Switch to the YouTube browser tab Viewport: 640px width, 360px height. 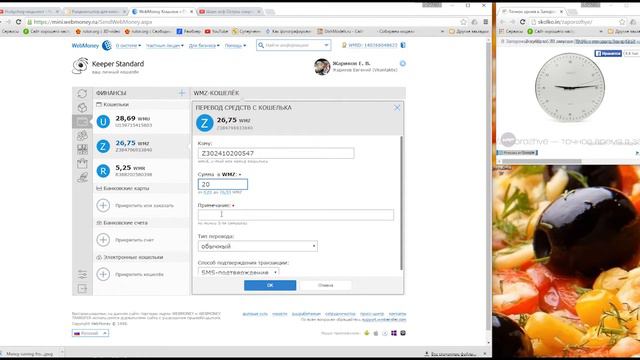(229, 11)
